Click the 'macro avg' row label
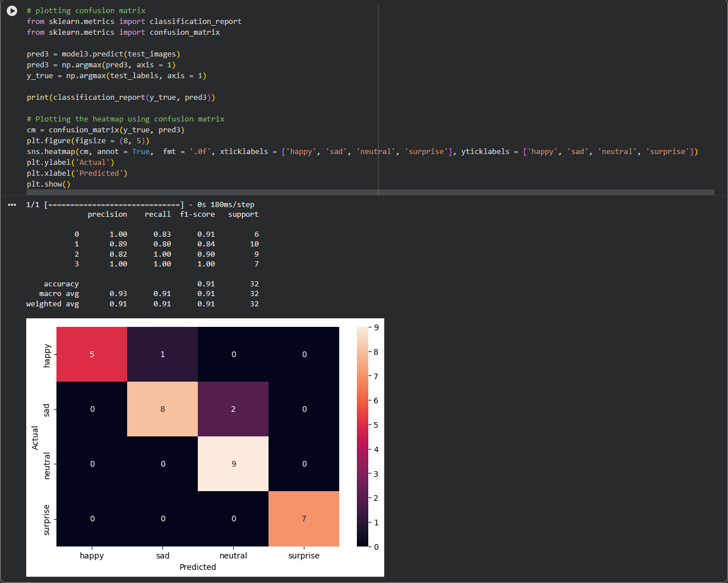 (x=59, y=294)
